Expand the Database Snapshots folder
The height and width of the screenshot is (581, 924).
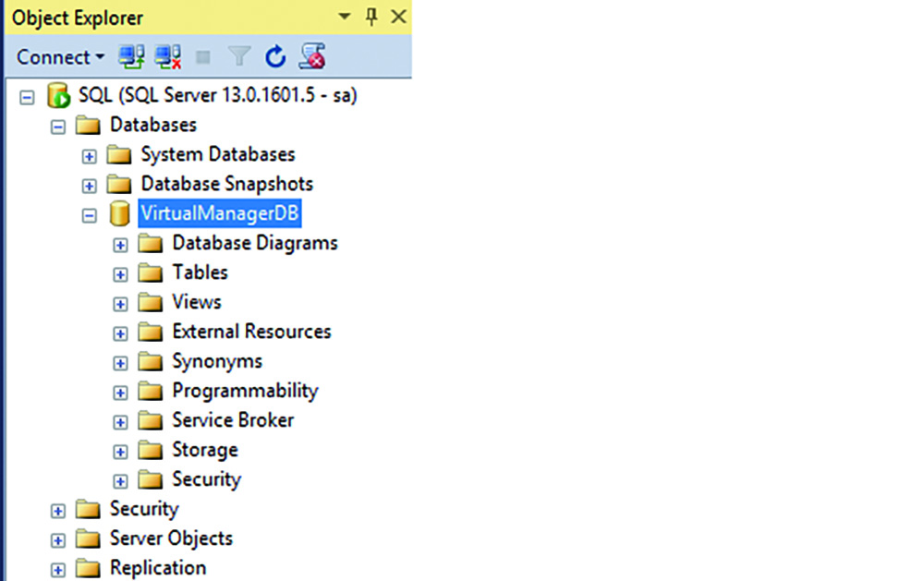(89, 186)
